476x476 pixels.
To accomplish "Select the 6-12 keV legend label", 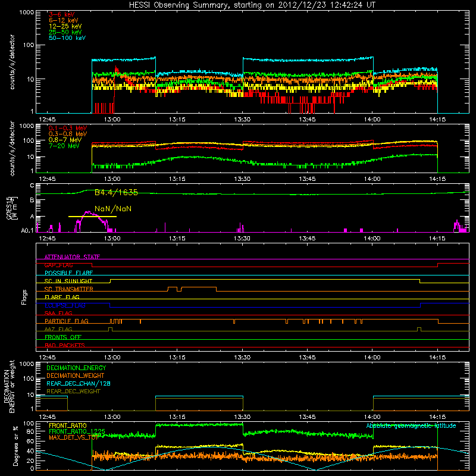I will [64, 20].
